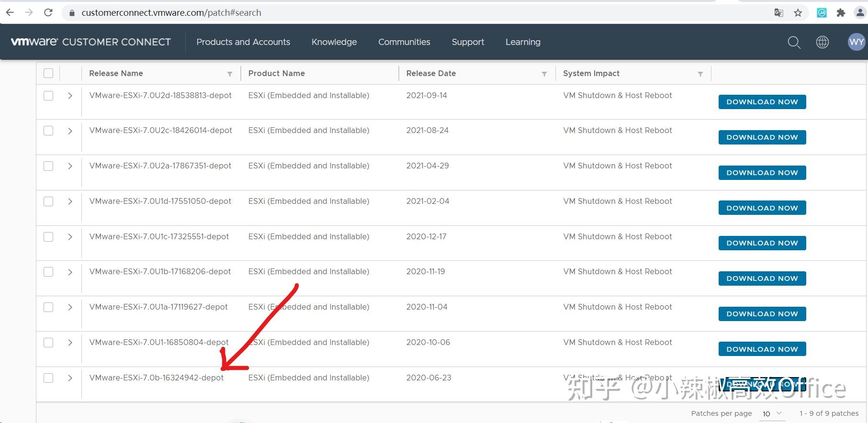Viewport: 868px width, 423px height.
Task: Download the 7.0U2c-18426014 depot patch
Action: tap(762, 137)
